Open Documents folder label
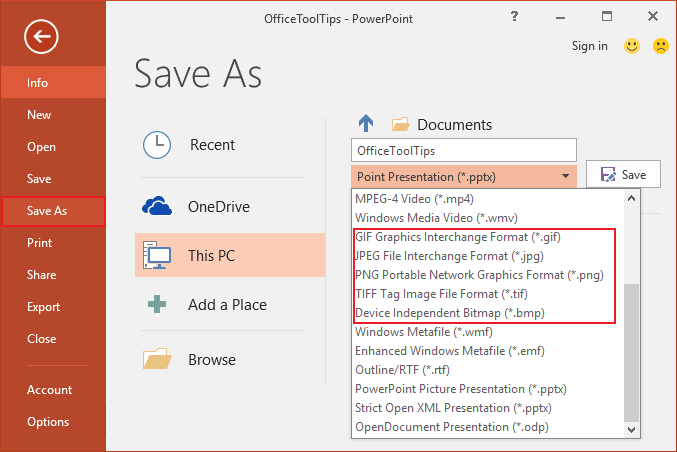Image resolution: width=677 pixels, height=452 pixels. point(454,125)
